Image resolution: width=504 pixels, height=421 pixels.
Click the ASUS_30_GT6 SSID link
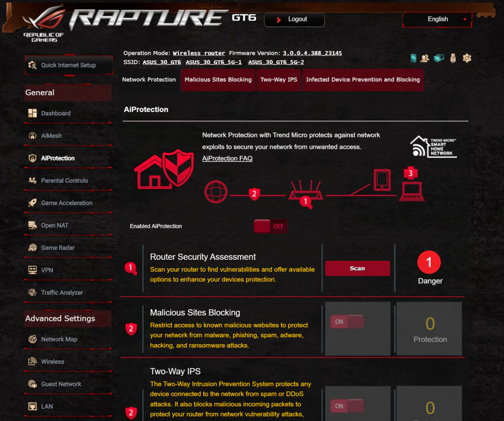(x=162, y=62)
